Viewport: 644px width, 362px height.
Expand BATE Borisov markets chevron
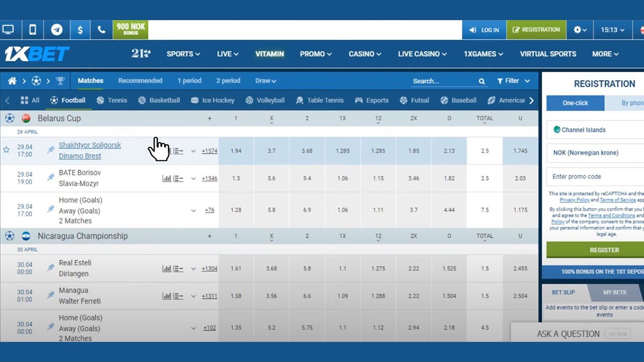pyautogui.click(x=193, y=178)
